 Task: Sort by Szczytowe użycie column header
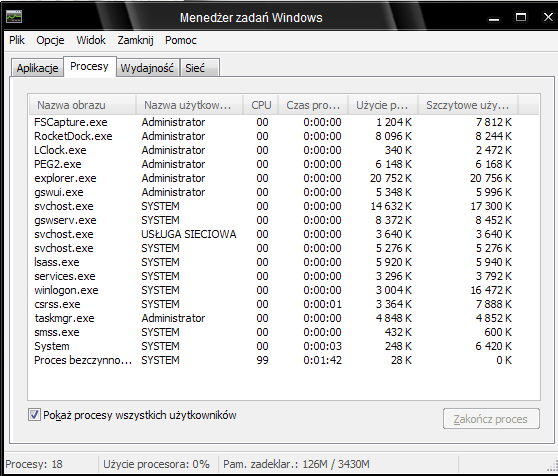tap(468, 105)
